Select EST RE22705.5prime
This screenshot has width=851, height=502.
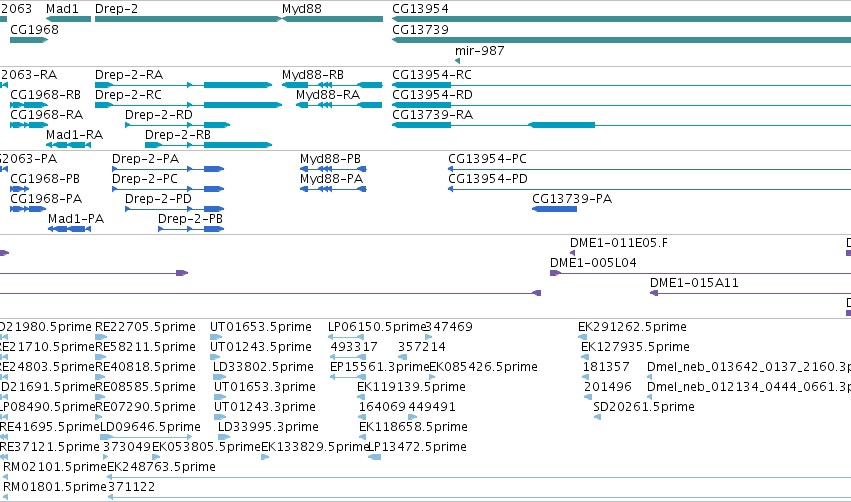101,337
